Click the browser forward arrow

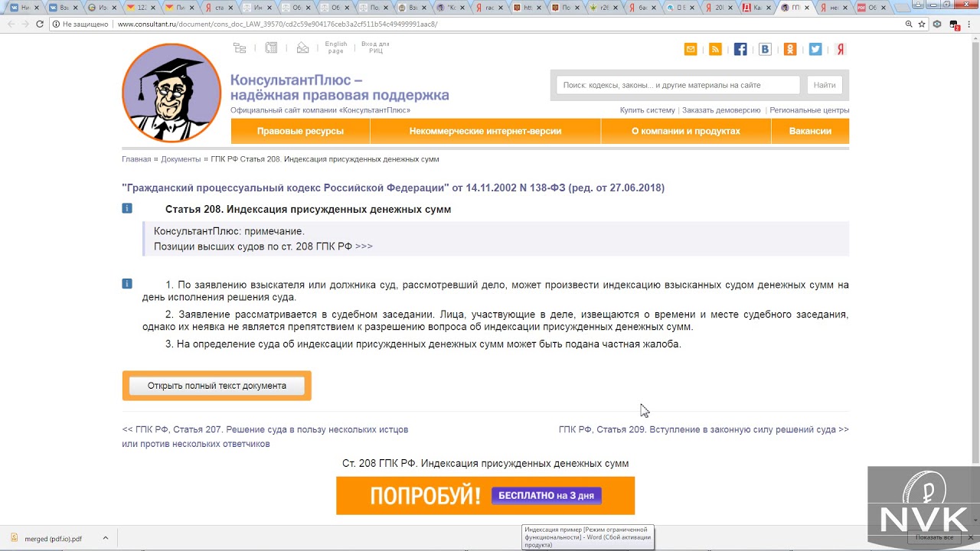coord(25,24)
